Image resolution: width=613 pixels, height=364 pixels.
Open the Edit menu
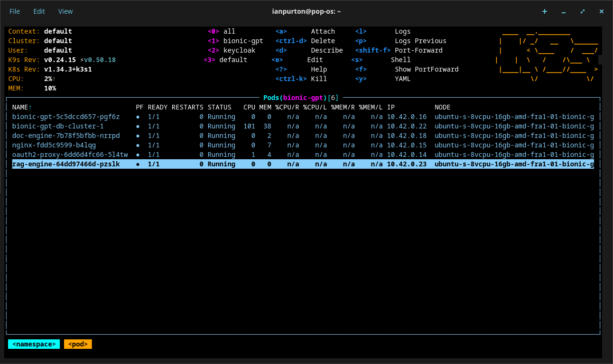pos(39,11)
